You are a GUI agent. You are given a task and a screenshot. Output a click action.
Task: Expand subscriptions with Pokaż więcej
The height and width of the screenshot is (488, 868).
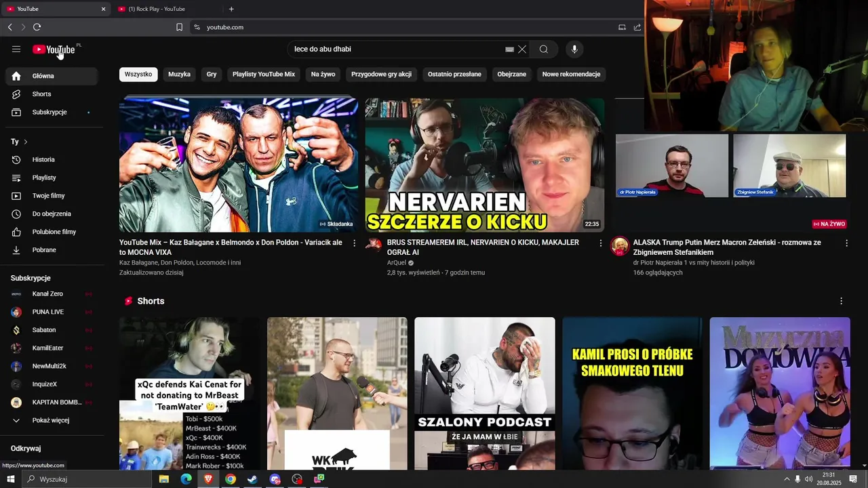pos(52,420)
